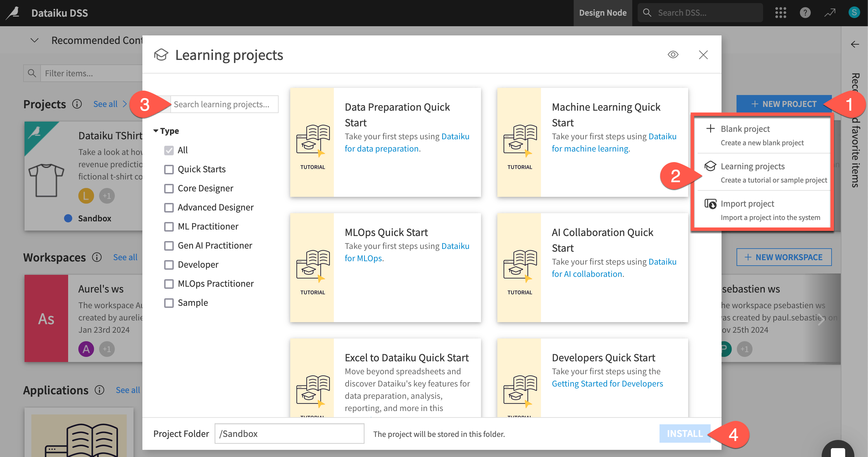Click the NEW WORKSPACE button

[x=784, y=257]
